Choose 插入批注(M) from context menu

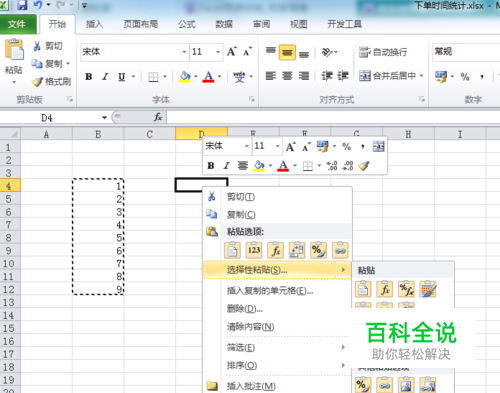tap(277, 386)
